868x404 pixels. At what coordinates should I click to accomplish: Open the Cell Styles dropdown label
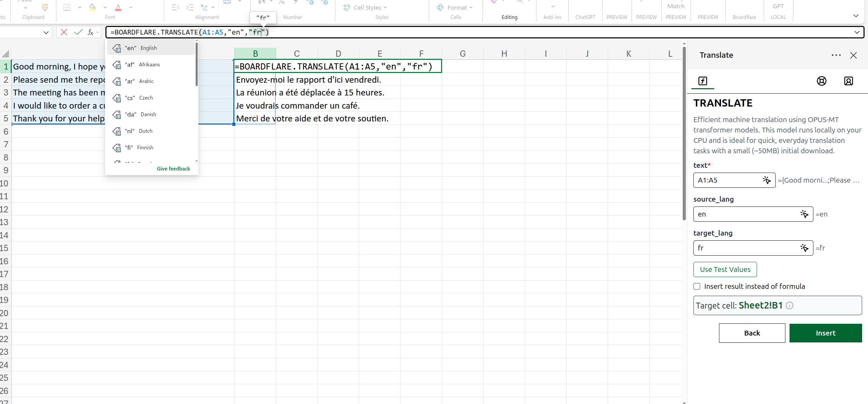click(x=370, y=8)
